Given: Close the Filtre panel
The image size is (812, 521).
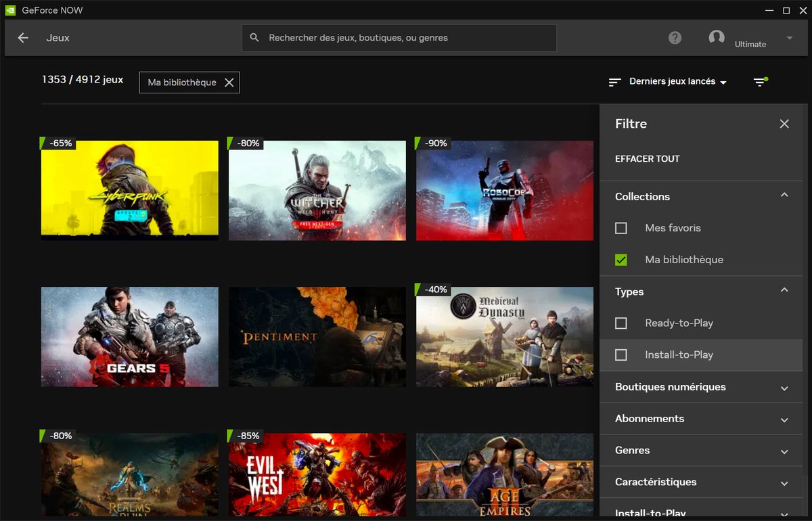Looking at the screenshot, I should click(784, 124).
